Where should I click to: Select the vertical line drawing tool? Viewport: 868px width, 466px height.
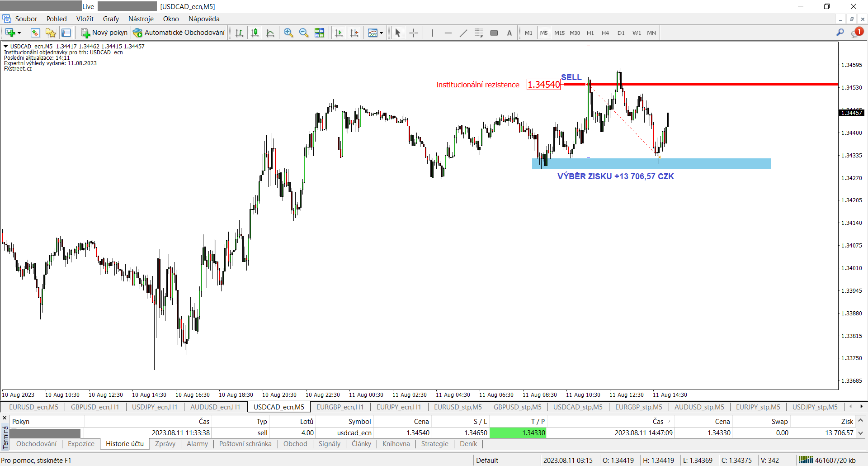[x=433, y=33]
